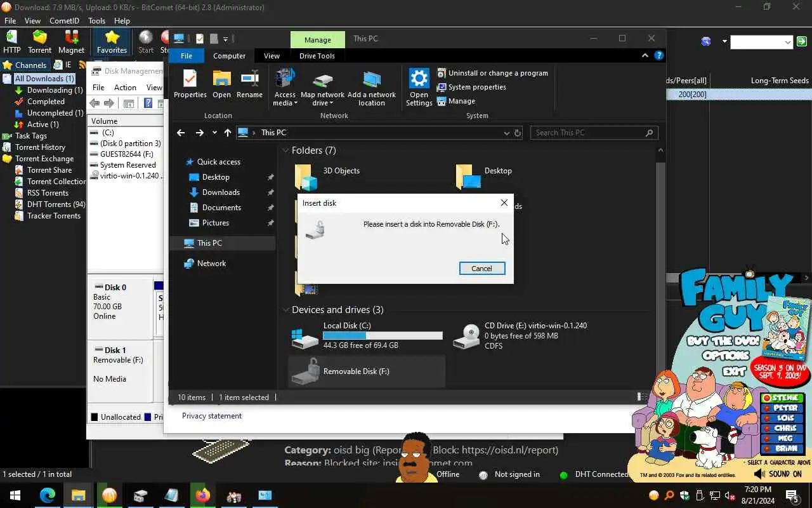The width and height of the screenshot is (812, 508).
Task: Select Downloading (1) in BitComet sidebar
Action: 49,90
